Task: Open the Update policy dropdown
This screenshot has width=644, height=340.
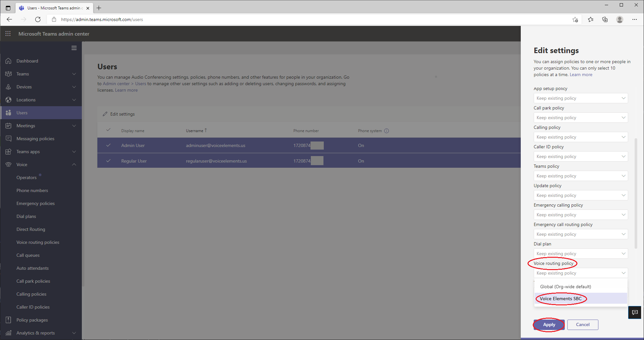Action: coord(581,195)
